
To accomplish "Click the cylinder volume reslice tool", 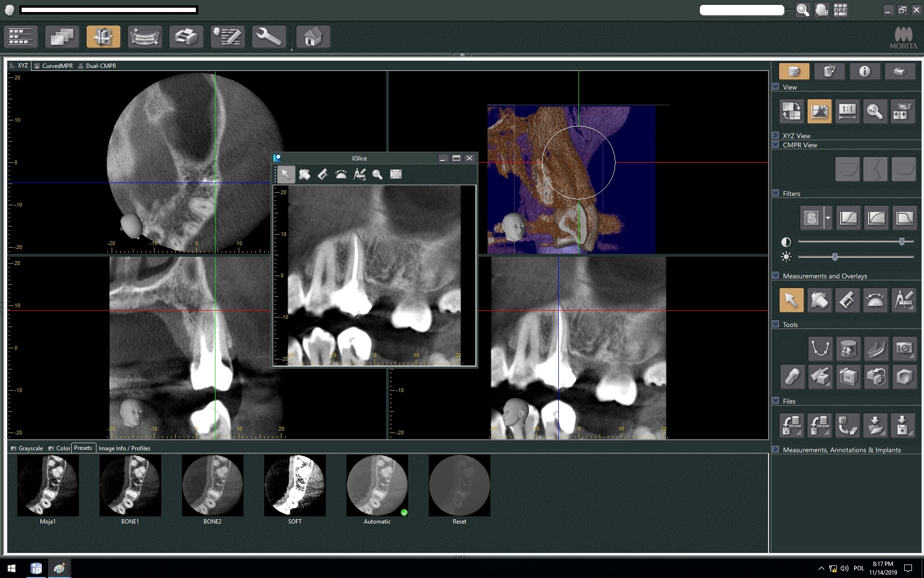I will coord(848,348).
